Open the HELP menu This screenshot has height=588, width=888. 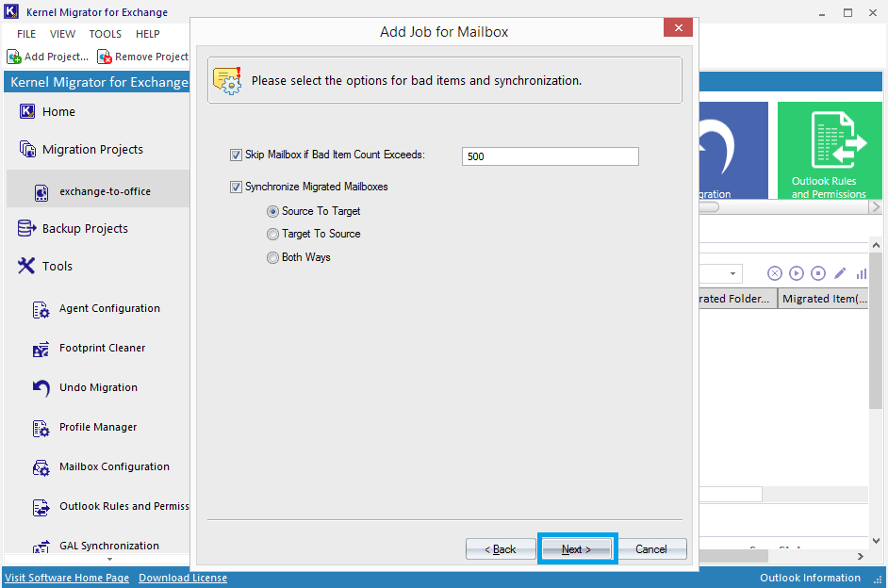(148, 34)
